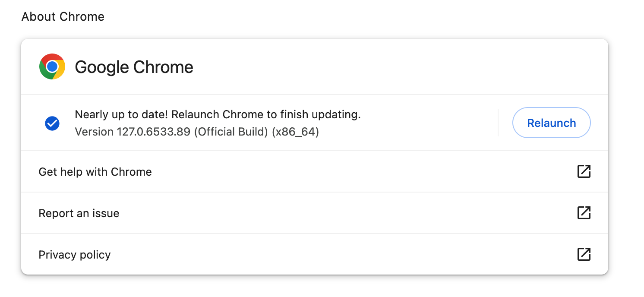This screenshot has height=297, width=644.
Task: Click 'Relaunch Chrome to finish updating' sentence
Action: 267,114
